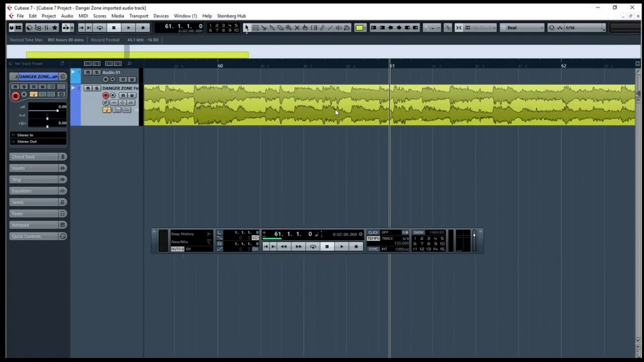Toggle Snap on/off in toolbar
Viewport: 644px width, 362px height.
pos(458,28)
